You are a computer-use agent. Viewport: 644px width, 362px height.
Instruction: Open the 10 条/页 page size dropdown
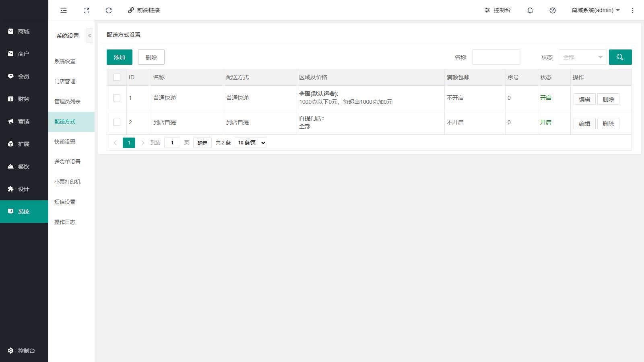point(251,143)
